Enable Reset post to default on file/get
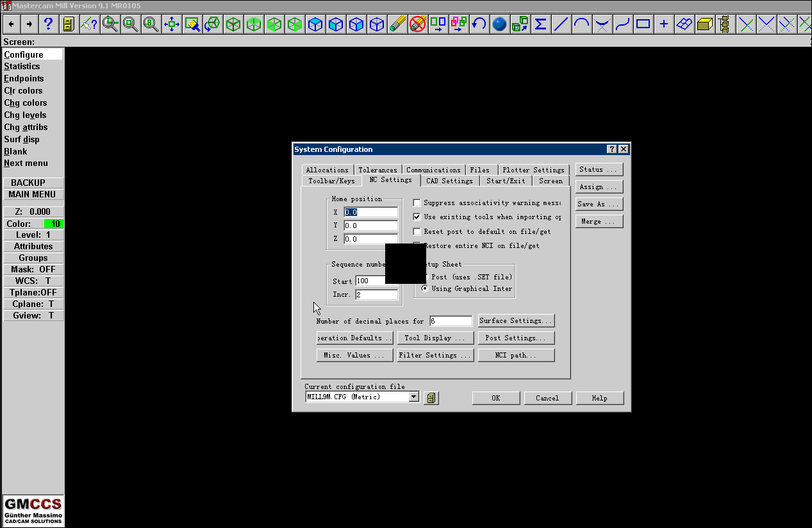The height and width of the screenshot is (528, 812). click(417, 231)
